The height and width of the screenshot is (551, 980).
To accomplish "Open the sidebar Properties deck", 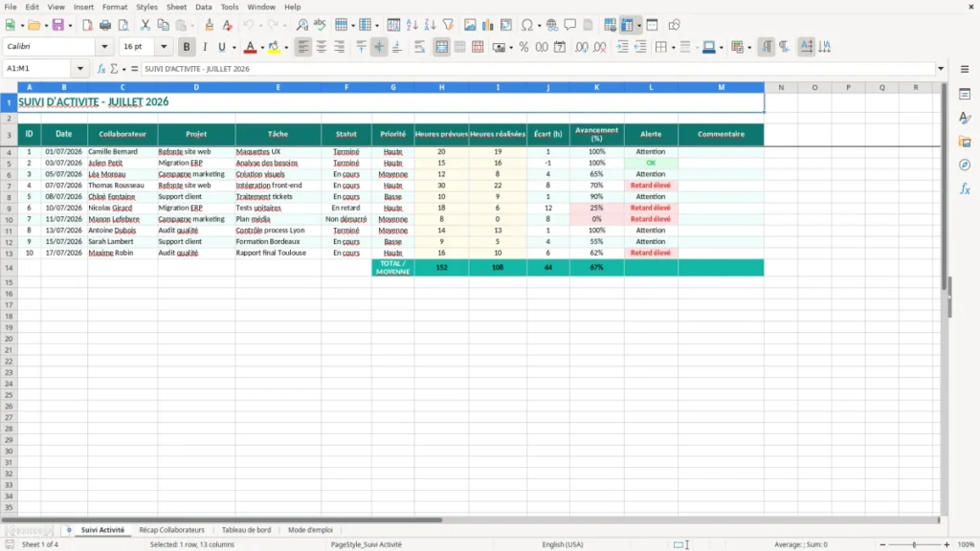I will [965, 94].
